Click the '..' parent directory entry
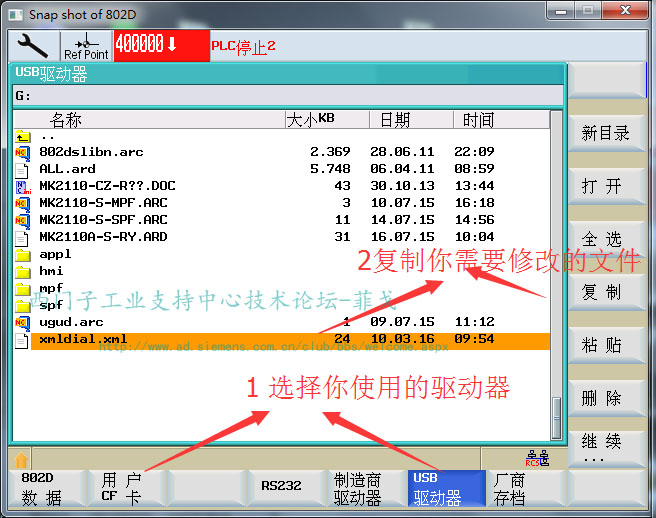Viewport: 656px width, 518px height. [48, 136]
